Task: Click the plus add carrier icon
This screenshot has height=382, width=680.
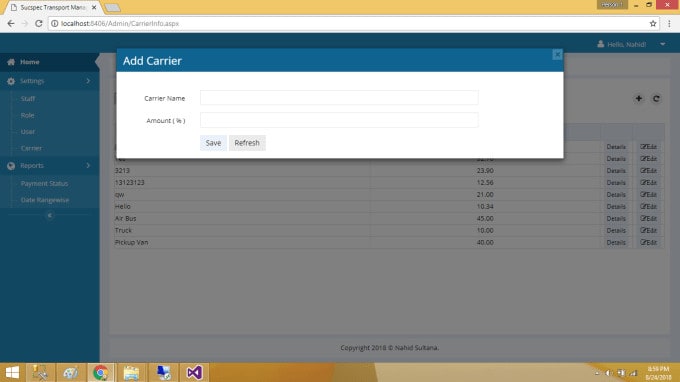Action: click(x=638, y=99)
